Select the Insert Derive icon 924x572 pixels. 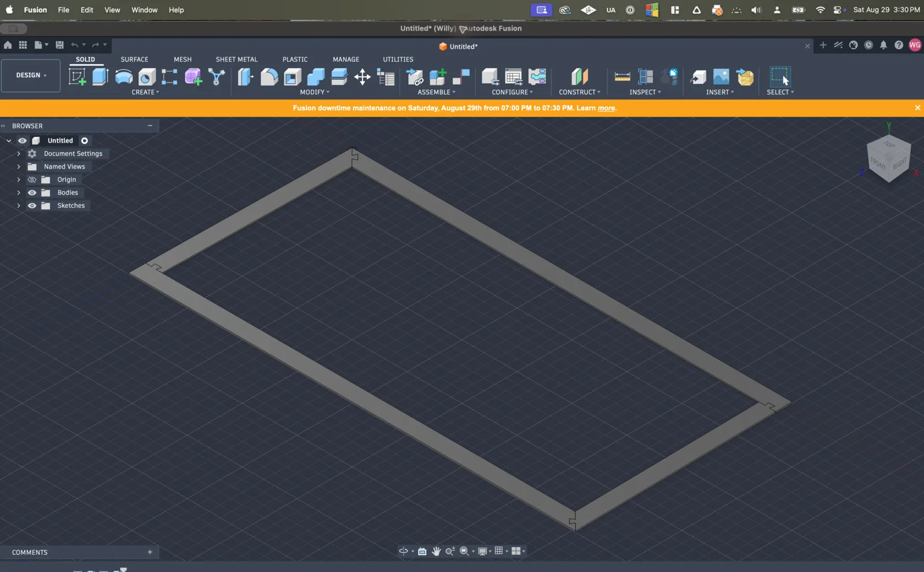coord(698,77)
